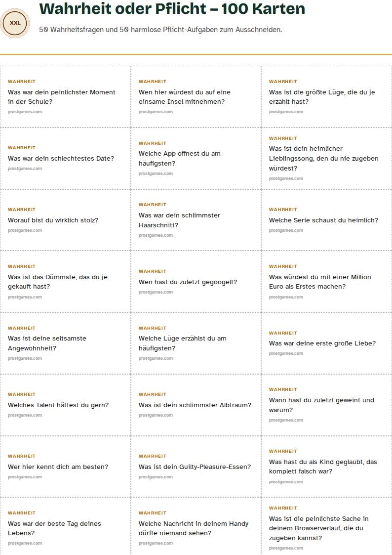
Task: Select the 'Browserverlauf' truth card
Action: pos(327,526)
